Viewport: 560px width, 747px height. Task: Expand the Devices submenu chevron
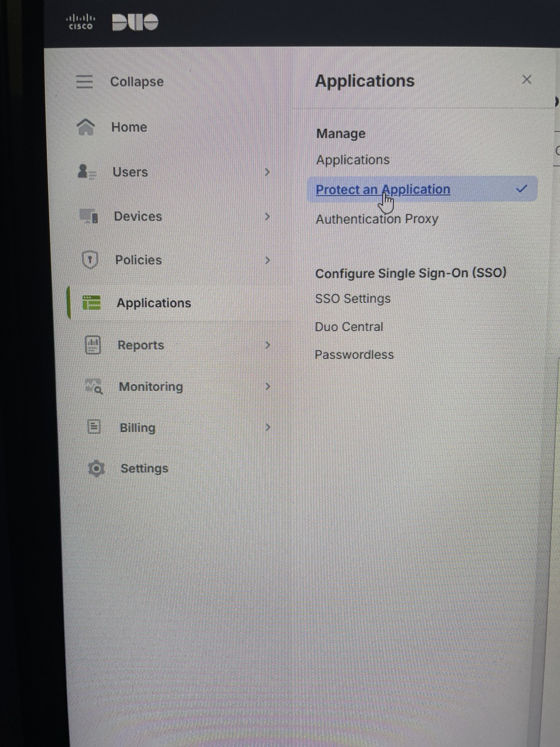pyautogui.click(x=268, y=216)
